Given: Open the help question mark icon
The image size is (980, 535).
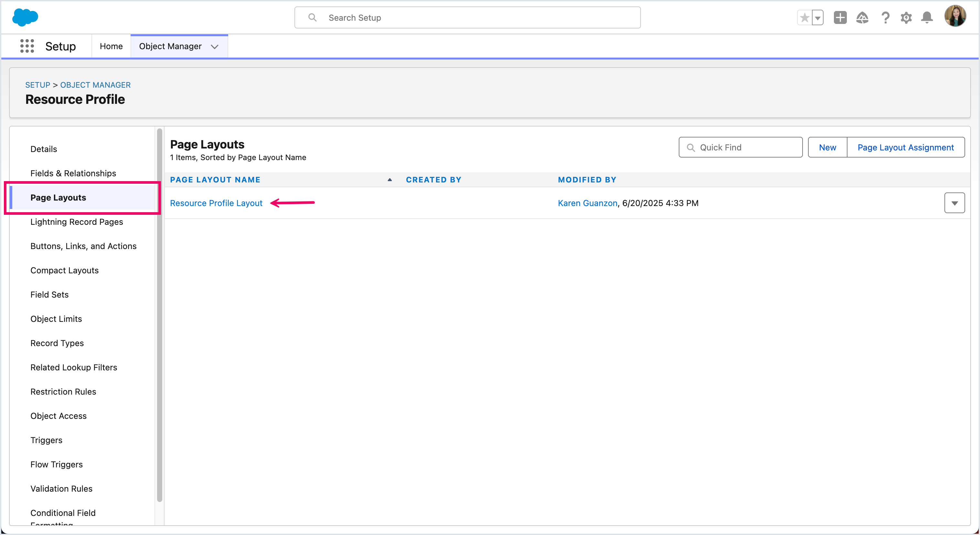Looking at the screenshot, I should coord(885,17).
